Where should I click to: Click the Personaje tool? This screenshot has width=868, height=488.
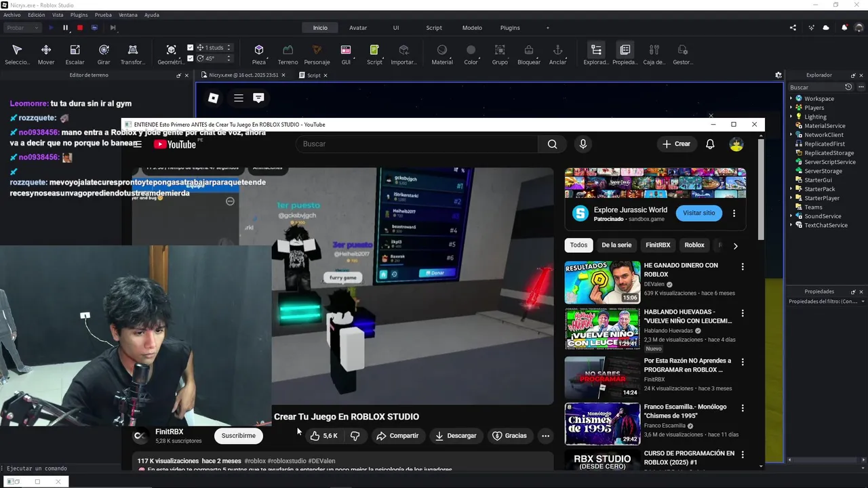[317, 54]
